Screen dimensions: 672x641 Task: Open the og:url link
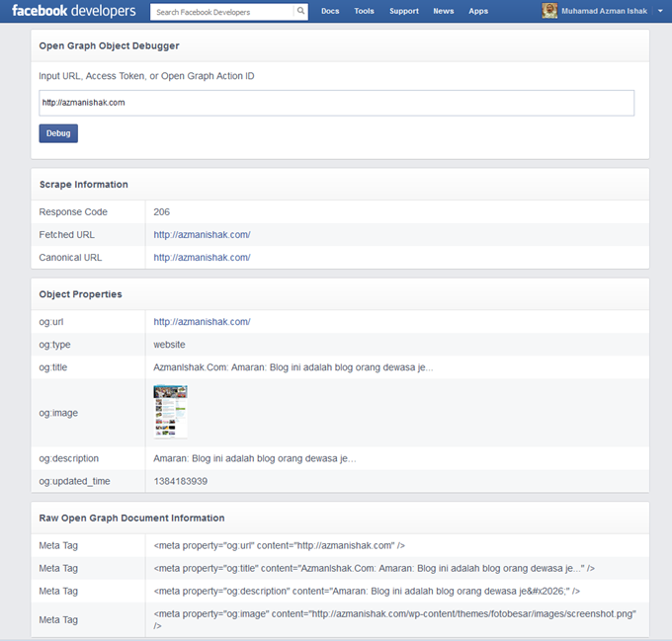[202, 322]
